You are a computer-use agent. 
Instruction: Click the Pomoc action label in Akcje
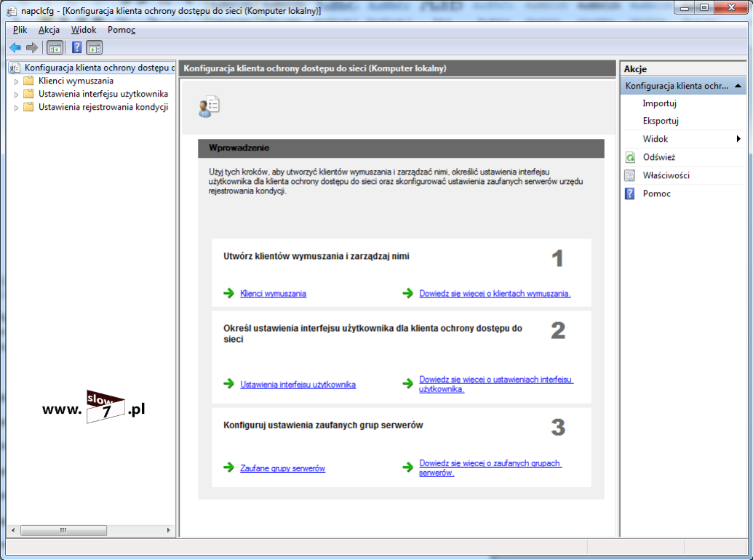[x=656, y=194]
